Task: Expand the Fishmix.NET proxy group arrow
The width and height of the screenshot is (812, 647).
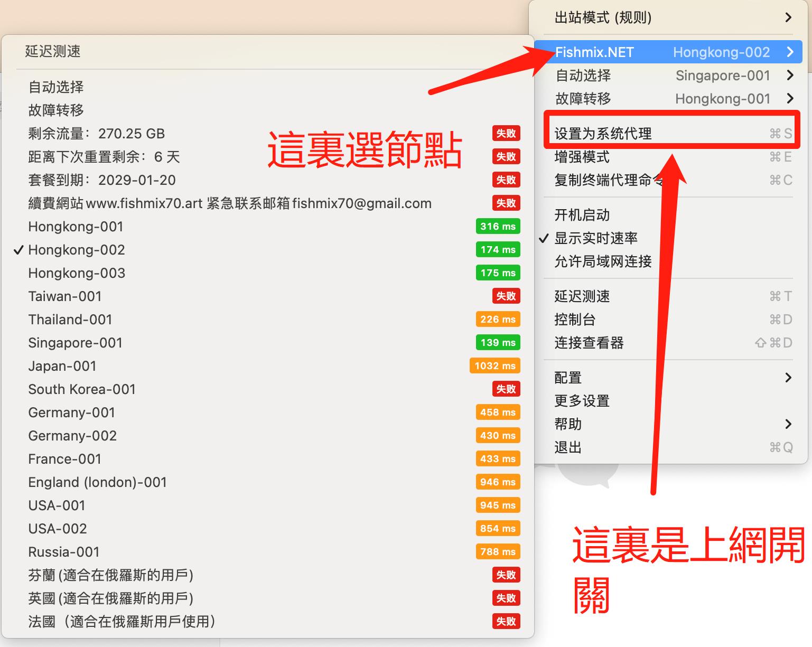Action: [789, 52]
